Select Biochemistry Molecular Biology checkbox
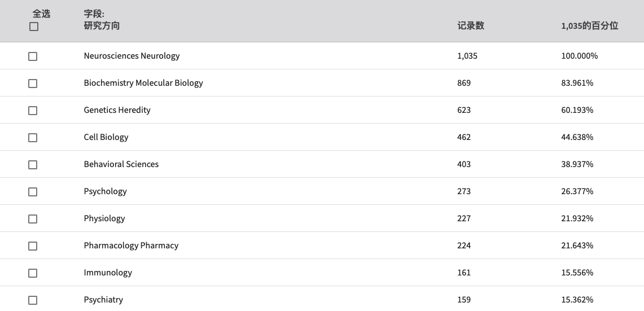644x311 pixels. (33, 84)
